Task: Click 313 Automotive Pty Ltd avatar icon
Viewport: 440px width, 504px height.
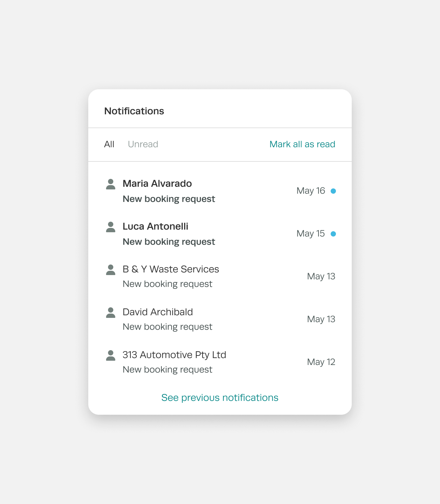Action: pyautogui.click(x=111, y=356)
